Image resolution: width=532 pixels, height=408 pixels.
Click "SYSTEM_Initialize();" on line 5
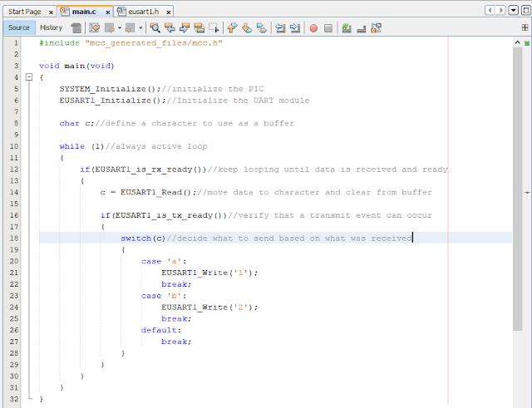(110, 89)
